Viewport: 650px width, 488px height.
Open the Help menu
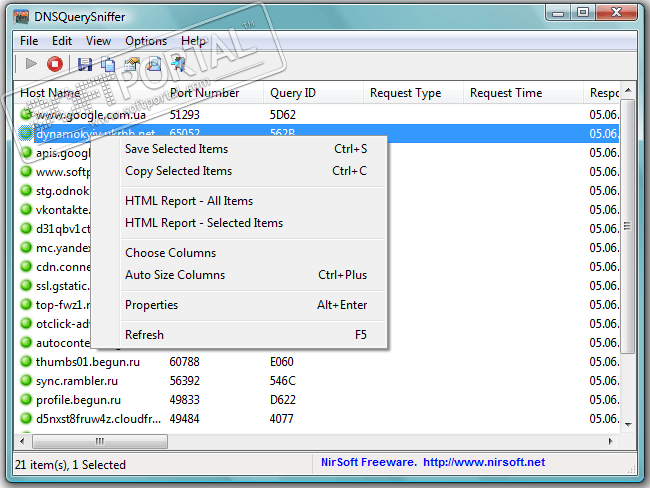pos(193,41)
